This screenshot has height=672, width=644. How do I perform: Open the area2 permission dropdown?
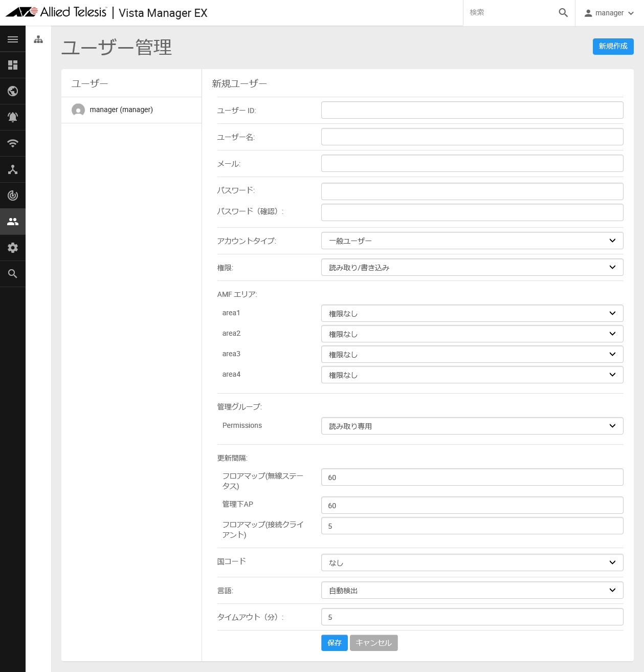coord(472,334)
